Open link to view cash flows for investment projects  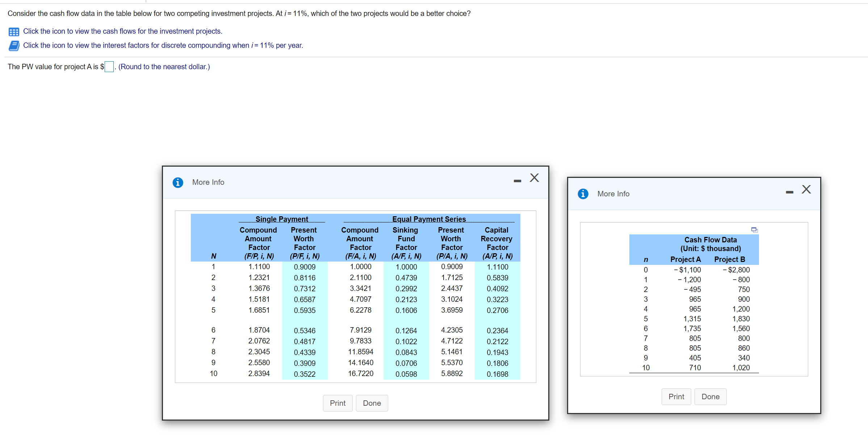tap(123, 31)
